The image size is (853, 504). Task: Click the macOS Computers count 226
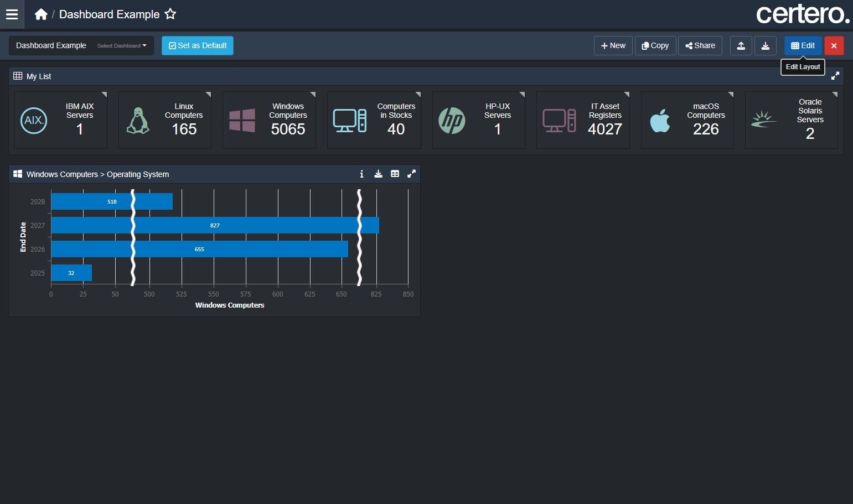[x=706, y=129]
